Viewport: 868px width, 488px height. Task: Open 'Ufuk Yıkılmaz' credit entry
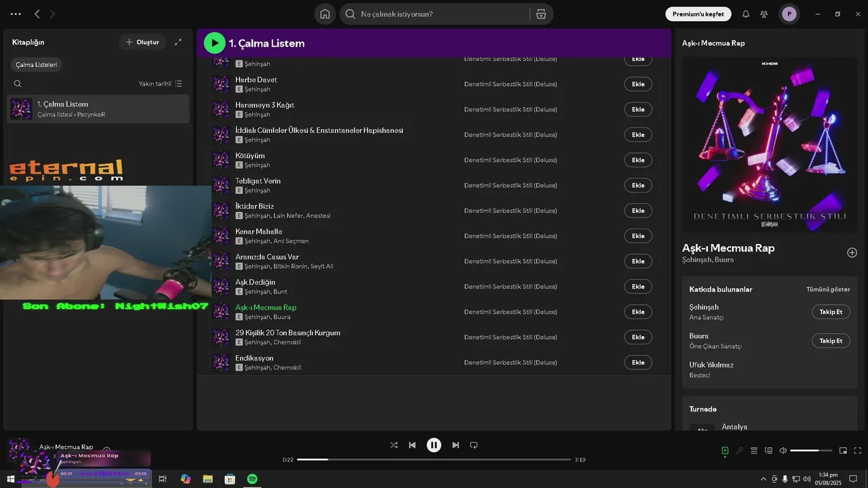(711, 365)
